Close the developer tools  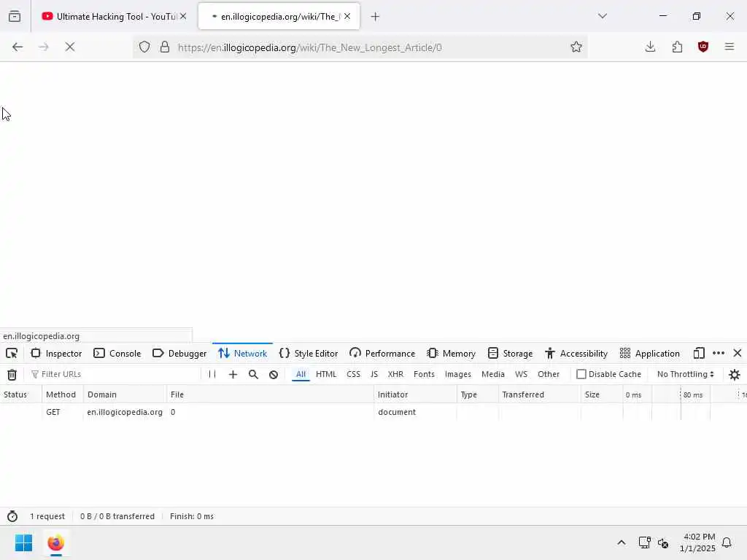738,354
